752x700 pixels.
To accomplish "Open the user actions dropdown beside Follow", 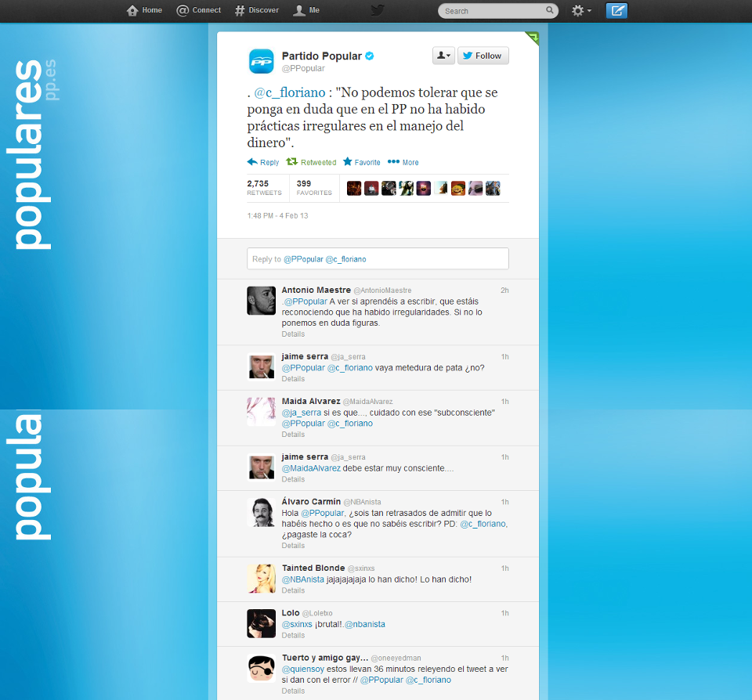I will [x=443, y=56].
